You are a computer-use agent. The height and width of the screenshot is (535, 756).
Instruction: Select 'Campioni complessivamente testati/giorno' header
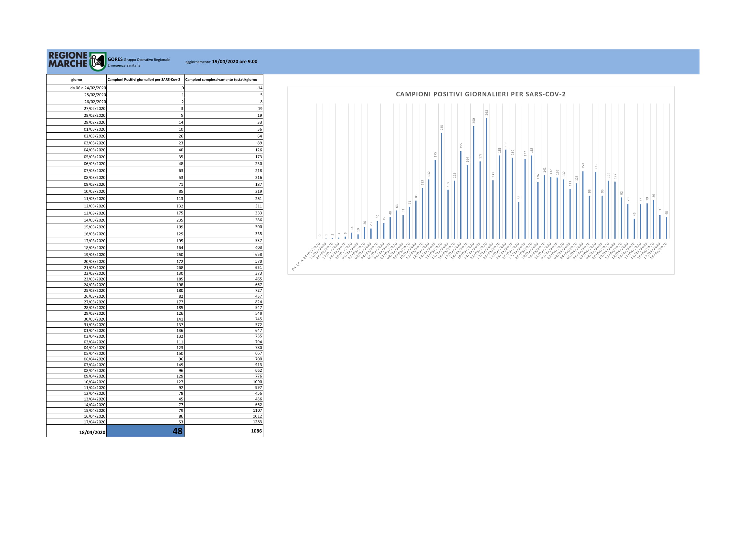coord(224,79)
